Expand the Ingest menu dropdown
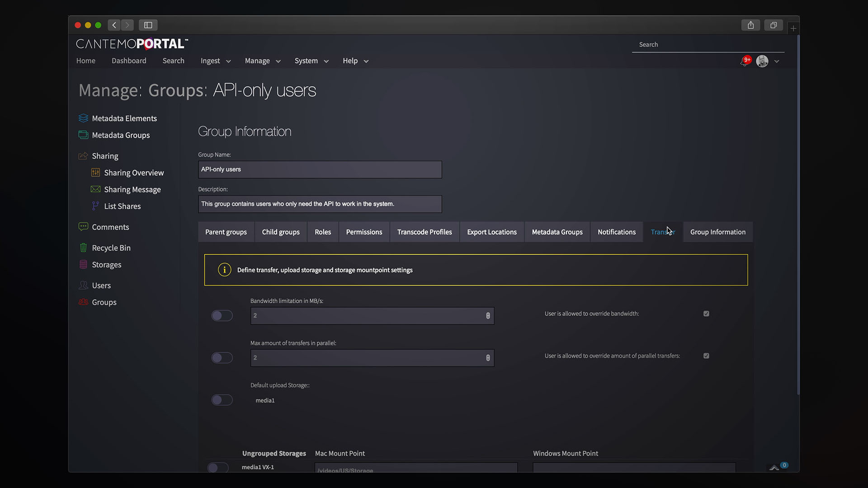868x488 pixels. tap(216, 61)
